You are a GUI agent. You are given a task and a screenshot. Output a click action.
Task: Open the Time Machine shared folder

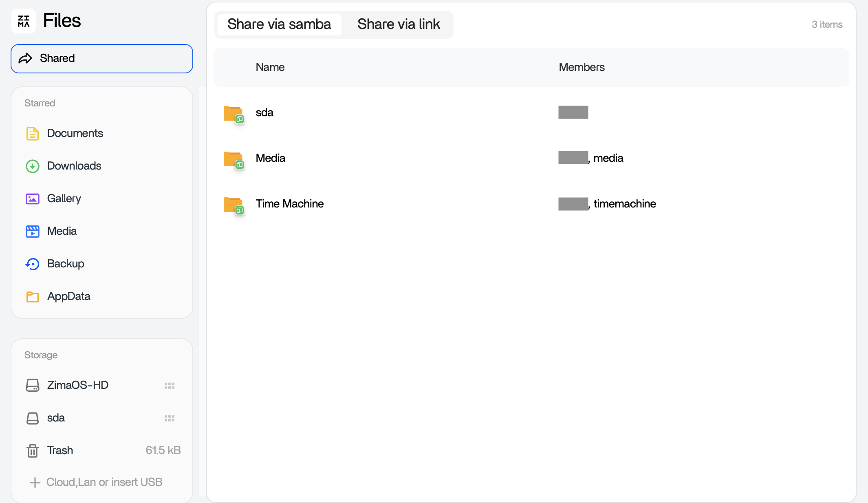click(x=289, y=204)
